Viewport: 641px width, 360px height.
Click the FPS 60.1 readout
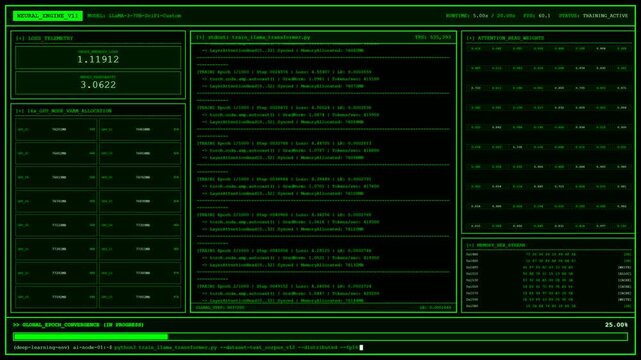[537, 16]
